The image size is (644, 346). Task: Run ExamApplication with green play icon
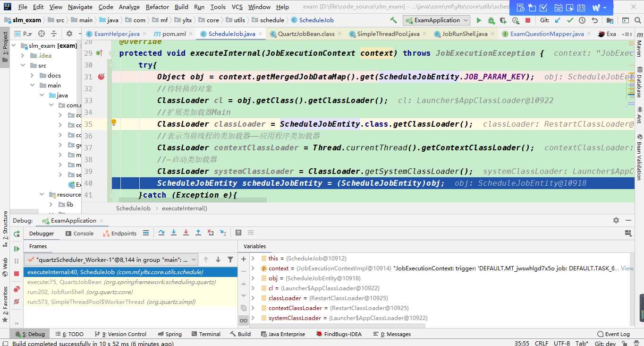pyautogui.click(x=479, y=20)
